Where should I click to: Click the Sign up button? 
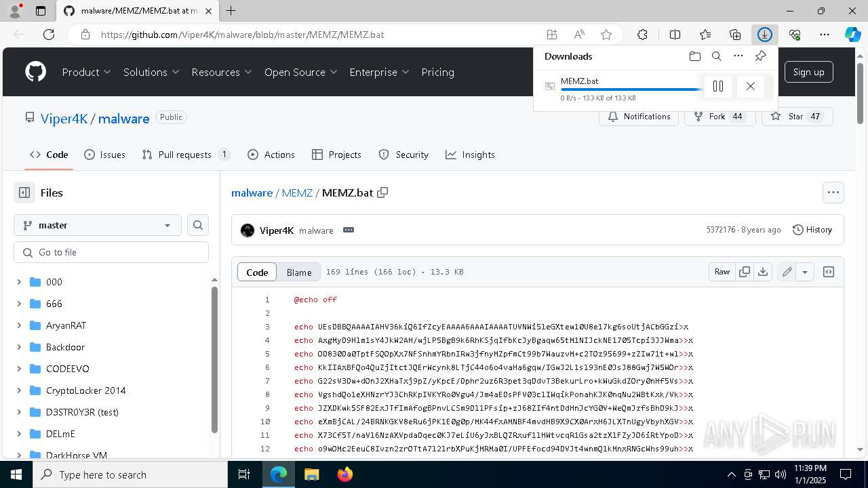[x=808, y=72]
